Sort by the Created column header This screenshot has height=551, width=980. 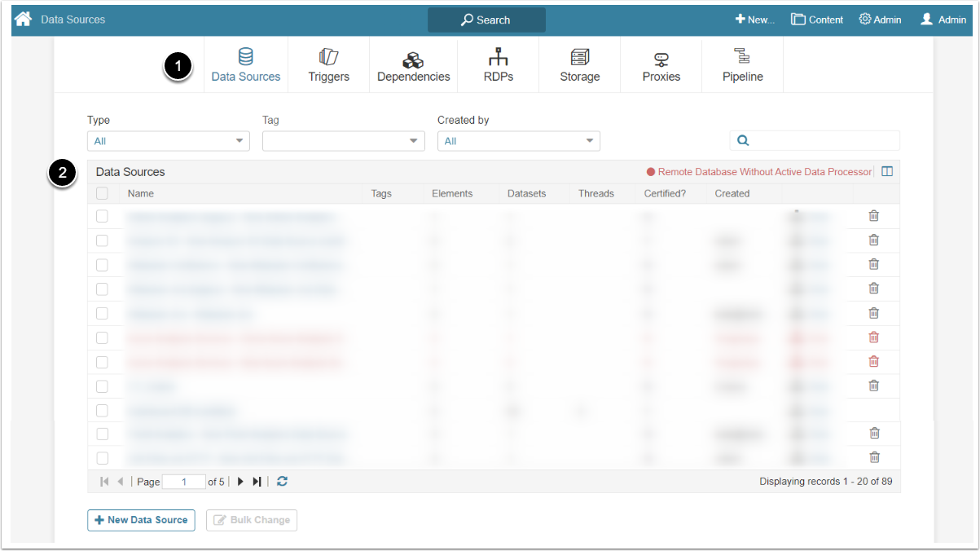point(732,194)
